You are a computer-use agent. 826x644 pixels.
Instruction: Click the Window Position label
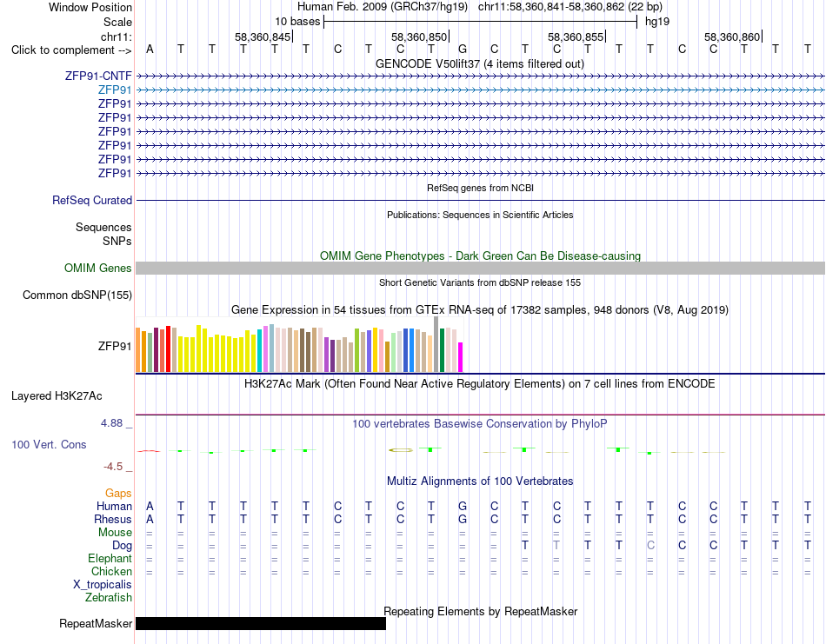90,7
